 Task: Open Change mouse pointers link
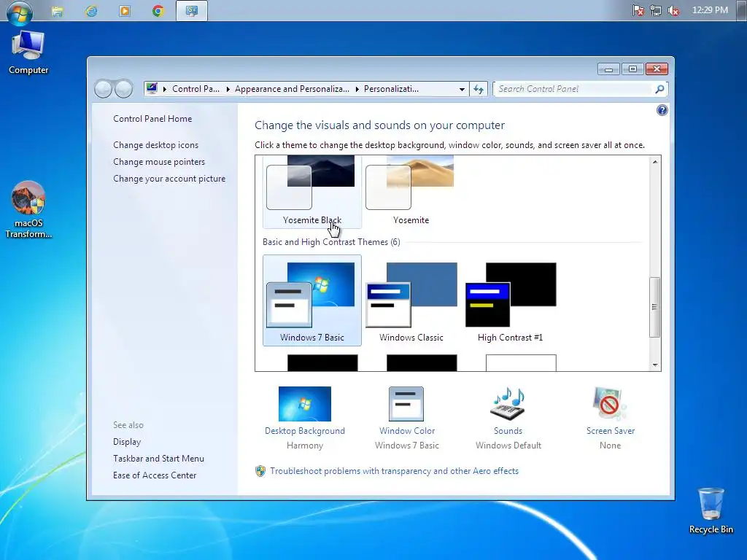159,162
